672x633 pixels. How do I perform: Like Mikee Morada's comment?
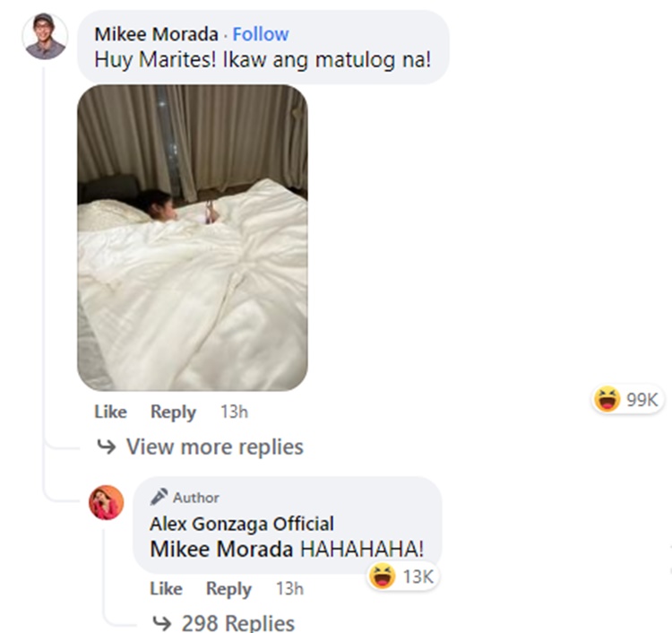tap(110, 412)
